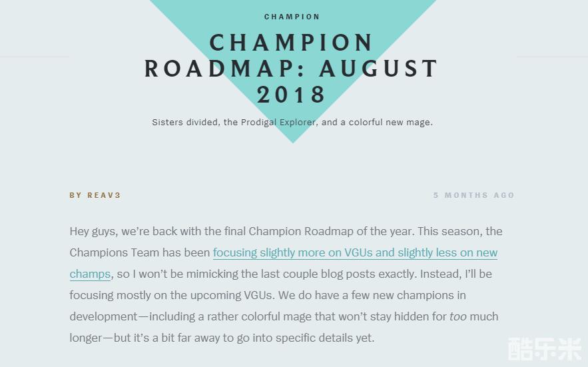Click the italic word 'too' in the paragraph
The height and width of the screenshot is (367, 588).
[458, 316]
